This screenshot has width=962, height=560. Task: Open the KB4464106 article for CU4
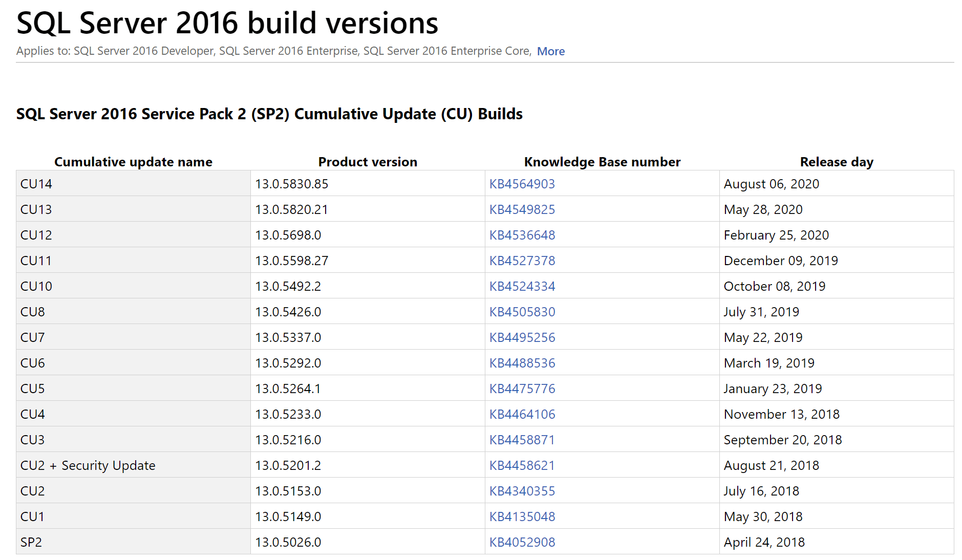click(522, 414)
